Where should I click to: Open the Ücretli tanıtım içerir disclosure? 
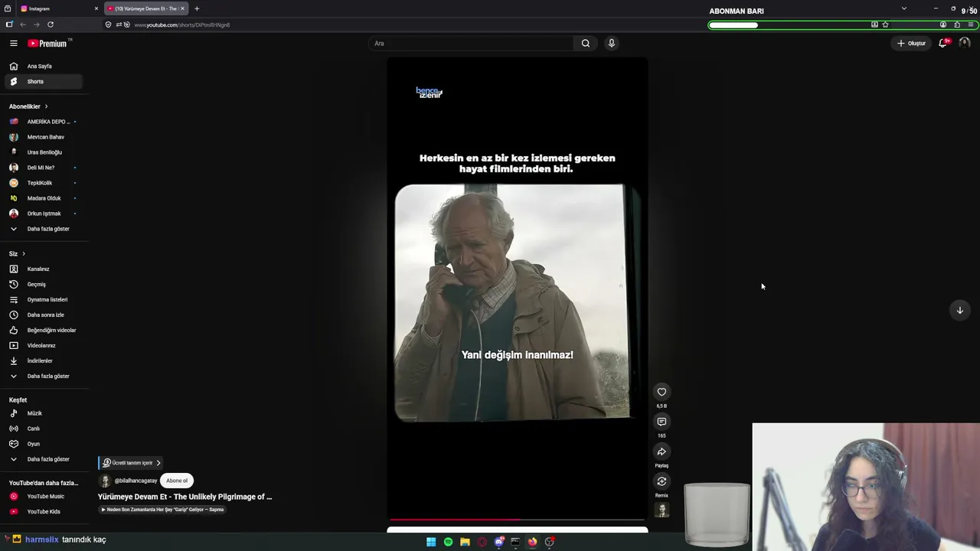tap(131, 463)
